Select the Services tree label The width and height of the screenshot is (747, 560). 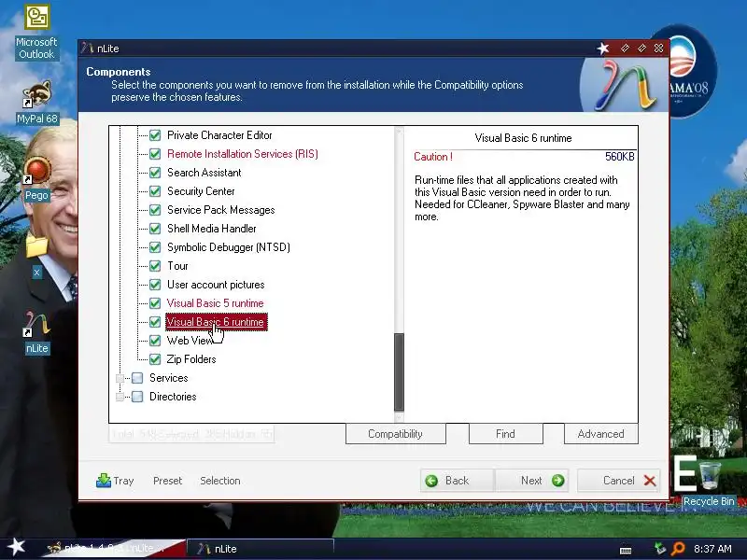[x=169, y=378]
